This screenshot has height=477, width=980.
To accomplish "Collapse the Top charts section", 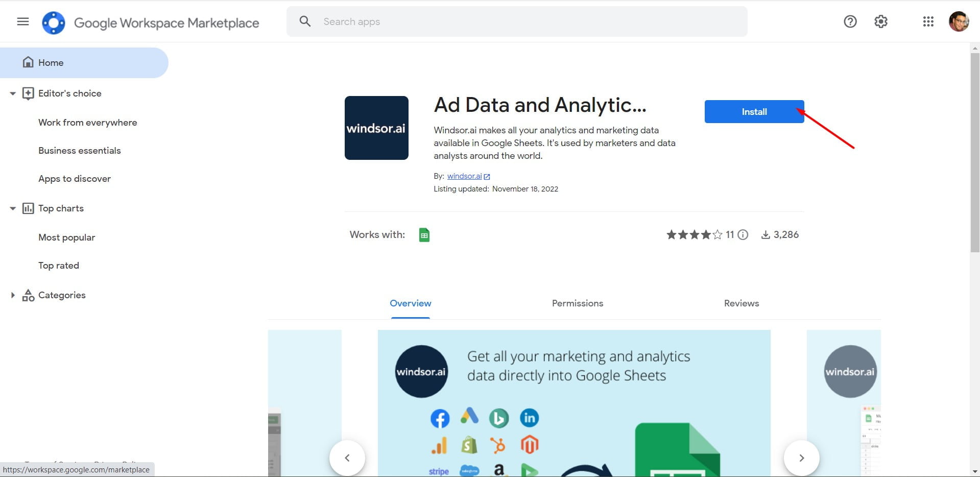I will (13, 208).
